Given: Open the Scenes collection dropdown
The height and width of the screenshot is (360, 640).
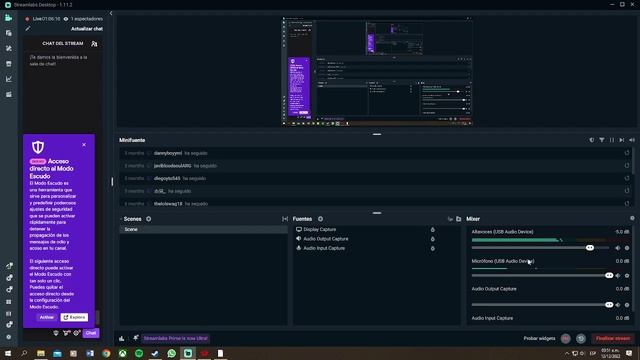Looking at the screenshot, I should [x=131, y=219].
